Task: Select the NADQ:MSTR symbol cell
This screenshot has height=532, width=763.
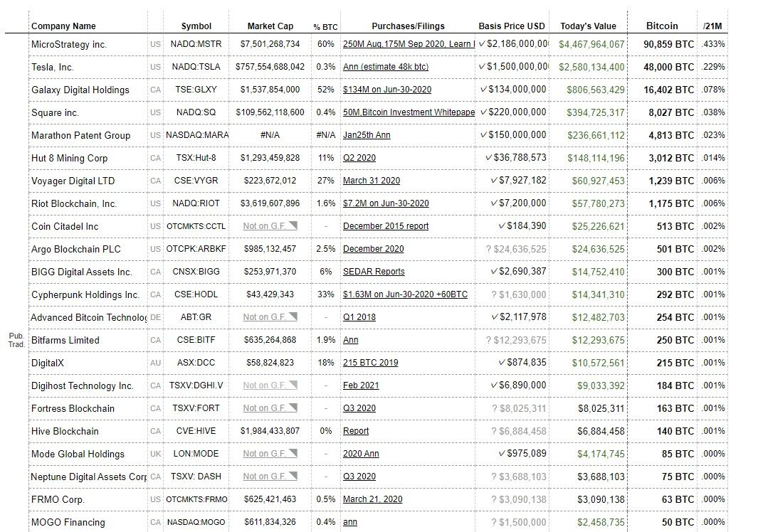Action: tap(196, 44)
